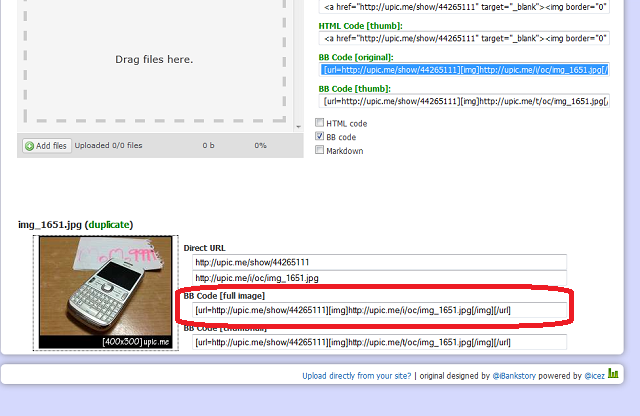Click the Drag files here drop area
Viewport: 640px width, 416px height.
click(x=154, y=60)
